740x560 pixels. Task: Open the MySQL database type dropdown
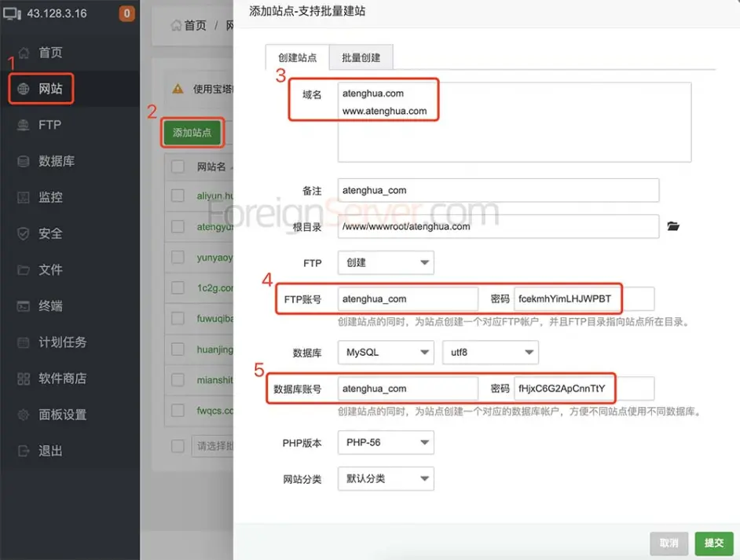click(x=386, y=353)
